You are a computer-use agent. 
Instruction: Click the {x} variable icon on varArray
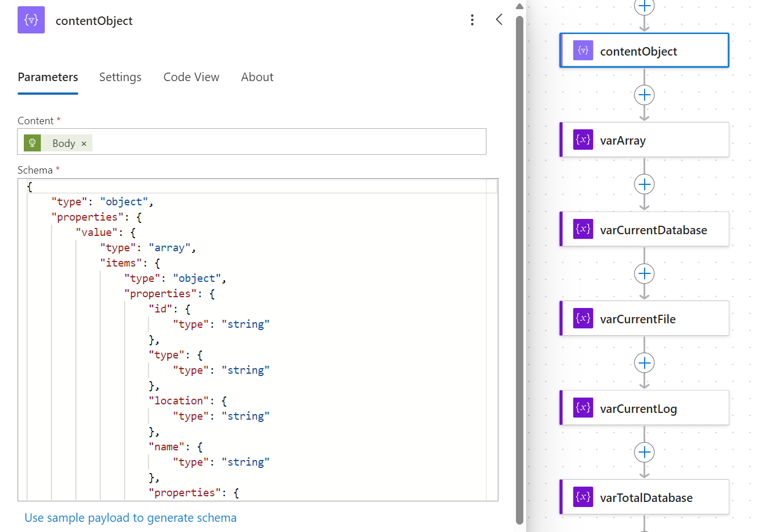coord(583,140)
